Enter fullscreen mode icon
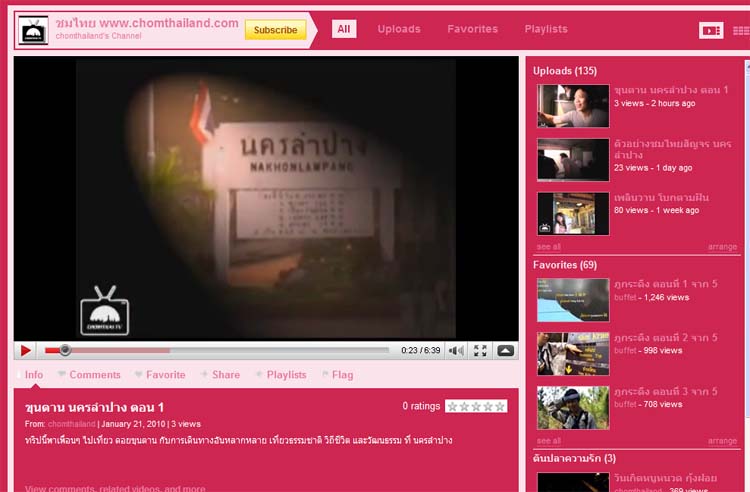750x492 pixels. pos(480,350)
